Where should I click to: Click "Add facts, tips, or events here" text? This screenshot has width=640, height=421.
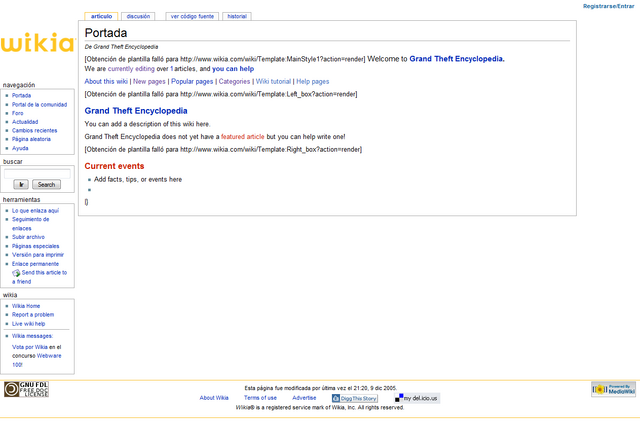[138, 179]
